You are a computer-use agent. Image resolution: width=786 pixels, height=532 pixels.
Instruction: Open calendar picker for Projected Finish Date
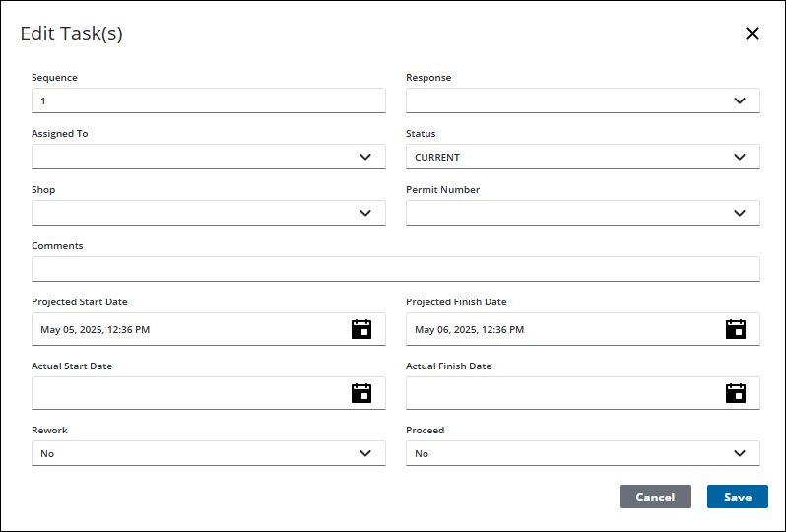pos(736,329)
